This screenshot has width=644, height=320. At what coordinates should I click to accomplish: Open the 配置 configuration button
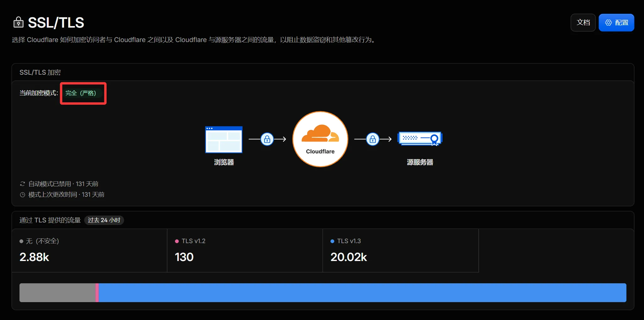pos(616,23)
